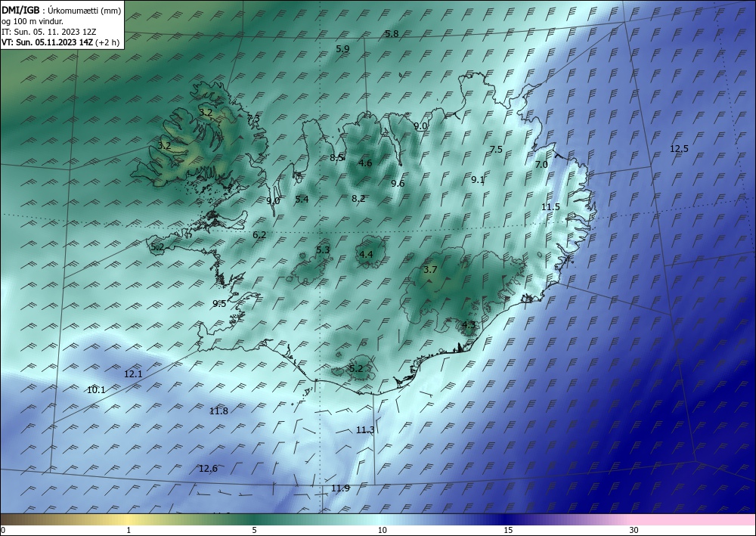Click the color scale label 30
Screen dimensions: 756x536
(x=634, y=530)
